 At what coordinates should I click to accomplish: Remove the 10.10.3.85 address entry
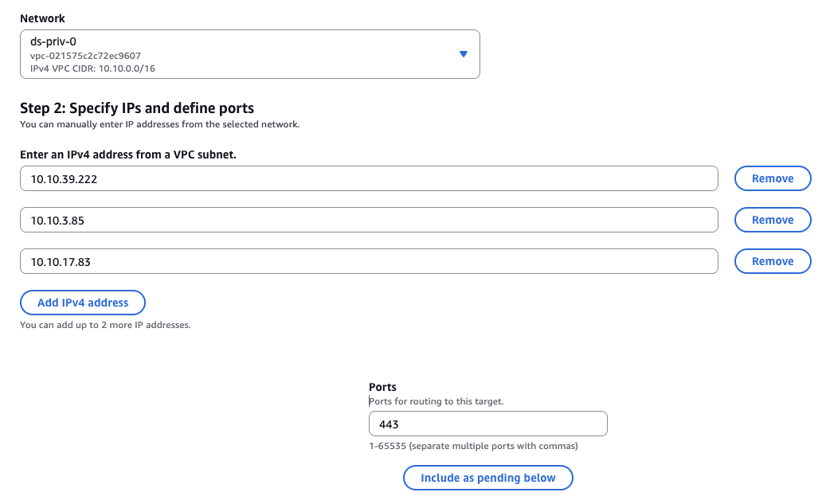(772, 221)
